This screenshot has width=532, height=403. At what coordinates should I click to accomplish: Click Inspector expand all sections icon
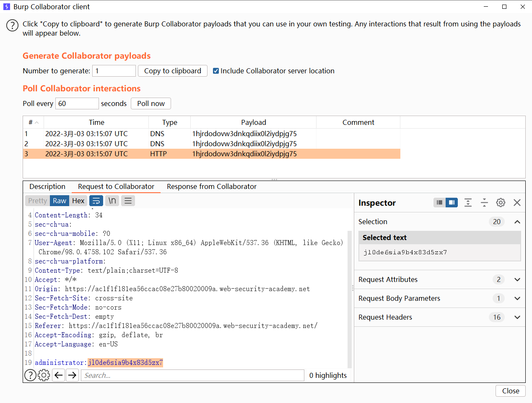(x=468, y=202)
